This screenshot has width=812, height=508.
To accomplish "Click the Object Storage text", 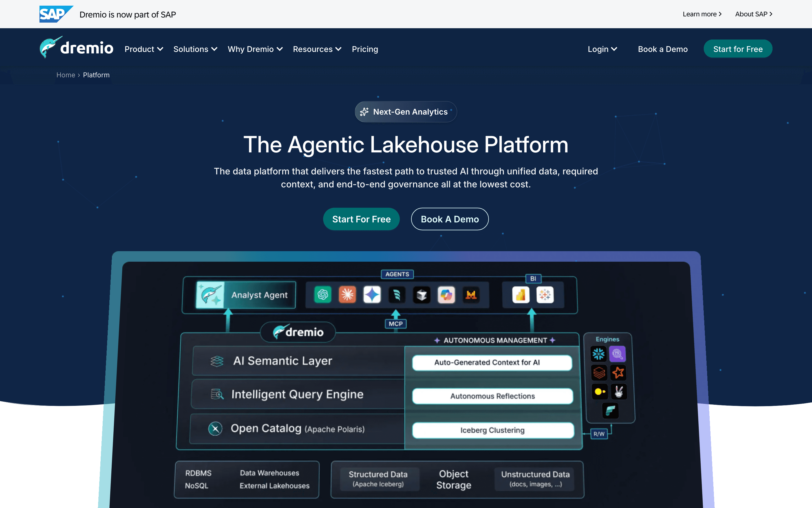I will pos(454,479).
